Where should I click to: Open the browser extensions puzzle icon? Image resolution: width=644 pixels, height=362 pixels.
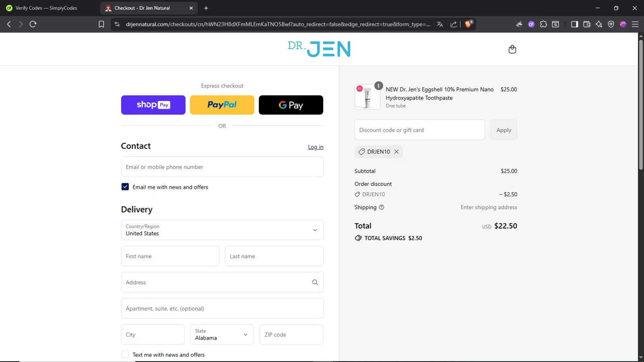click(544, 24)
